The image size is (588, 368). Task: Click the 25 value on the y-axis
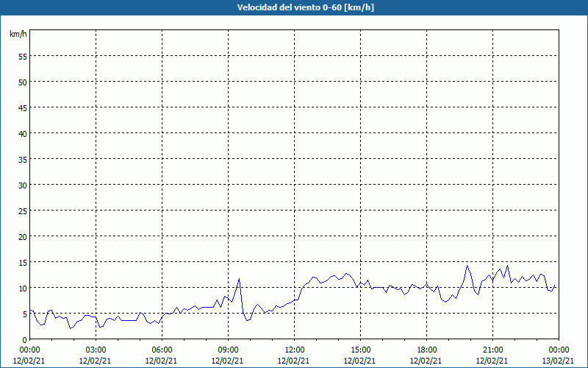23,211
